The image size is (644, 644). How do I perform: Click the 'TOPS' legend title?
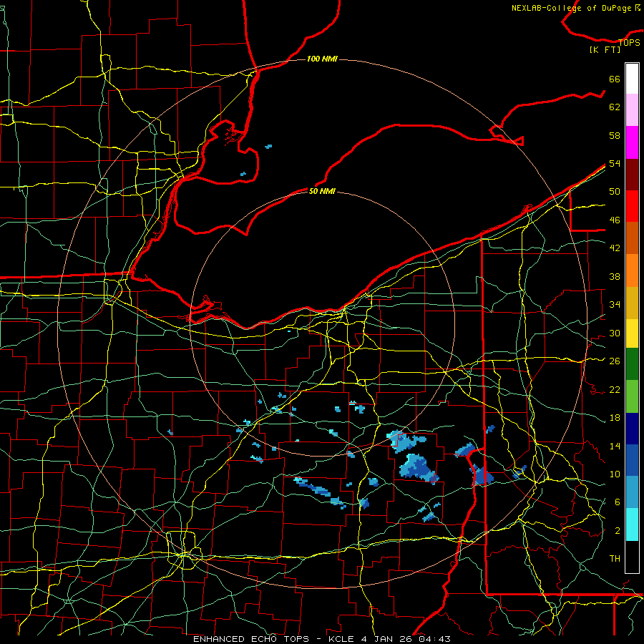629,43
